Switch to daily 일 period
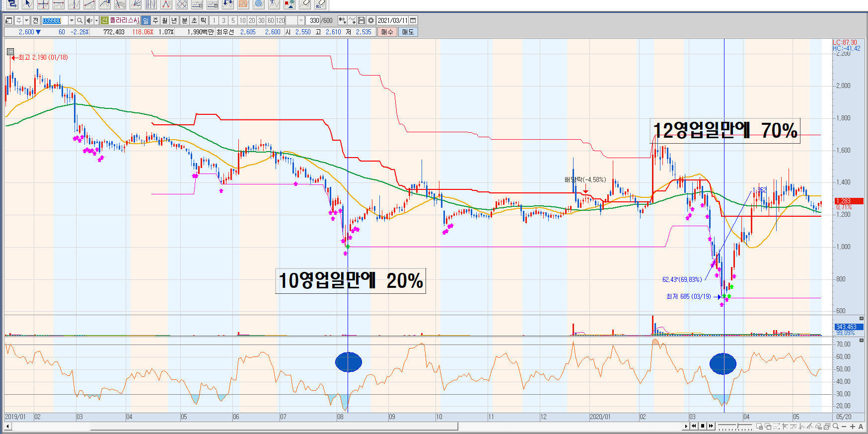 pos(145,20)
